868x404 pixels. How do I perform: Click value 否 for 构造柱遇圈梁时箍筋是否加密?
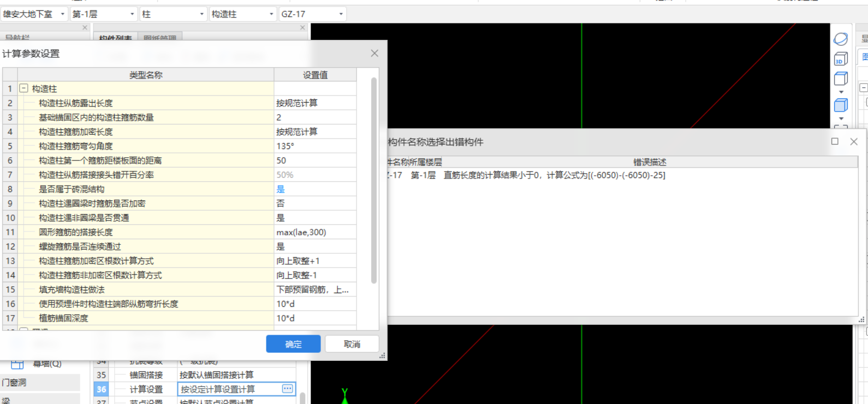click(316, 203)
